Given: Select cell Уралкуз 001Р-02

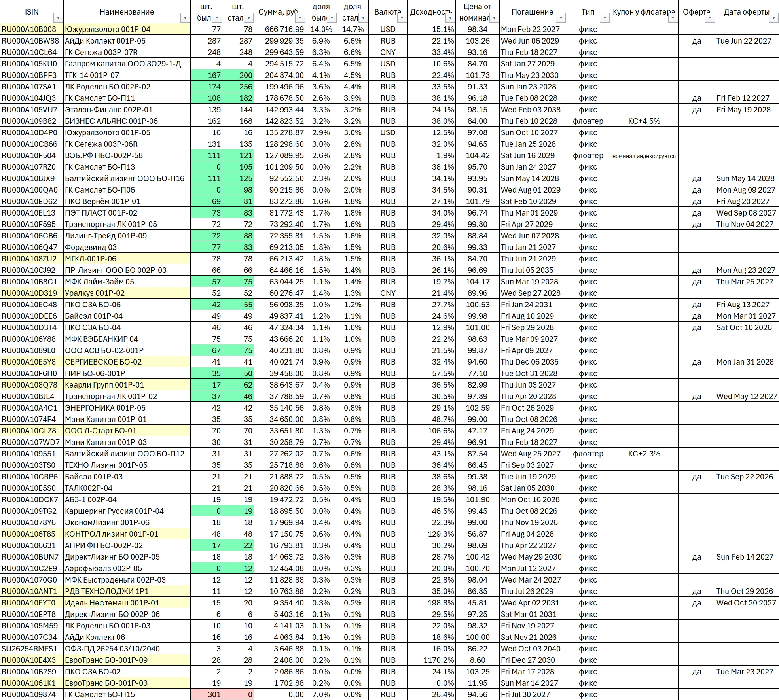Looking at the screenshot, I should click(127, 293).
